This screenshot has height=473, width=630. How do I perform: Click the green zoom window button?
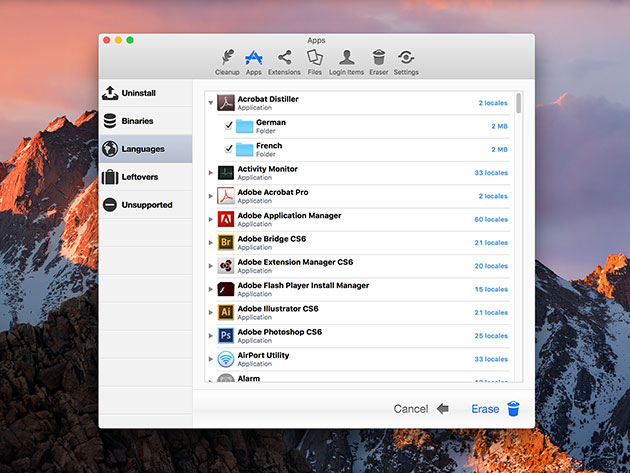click(x=130, y=40)
